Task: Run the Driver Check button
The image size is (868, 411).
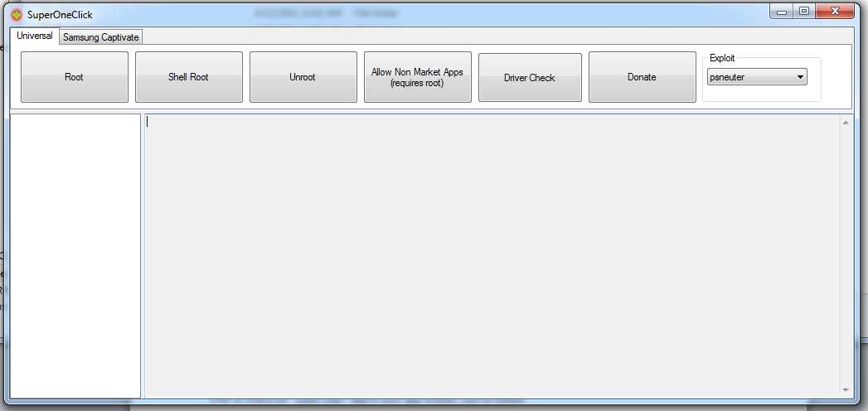Action: coord(529,77)
